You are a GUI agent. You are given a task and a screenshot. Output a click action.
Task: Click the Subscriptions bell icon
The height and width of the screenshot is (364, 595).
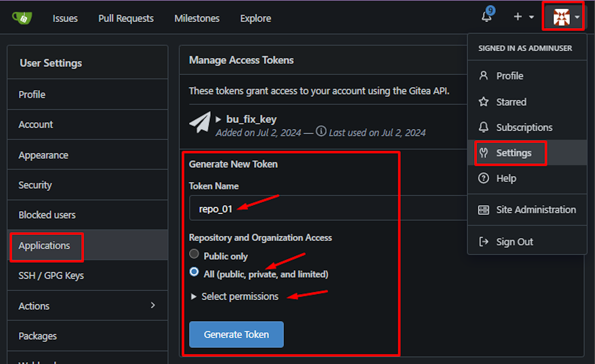pos(483,127)
